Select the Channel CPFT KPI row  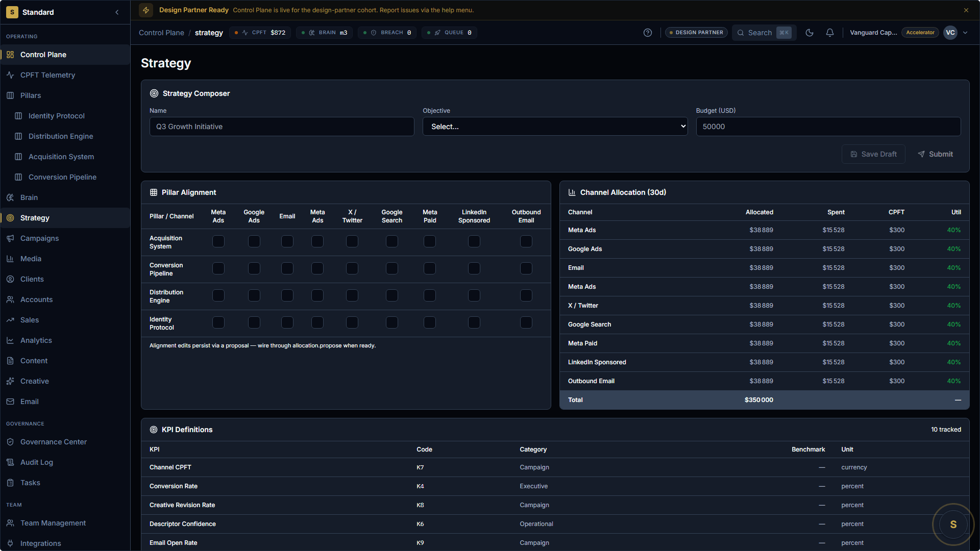tap(555, 467)
